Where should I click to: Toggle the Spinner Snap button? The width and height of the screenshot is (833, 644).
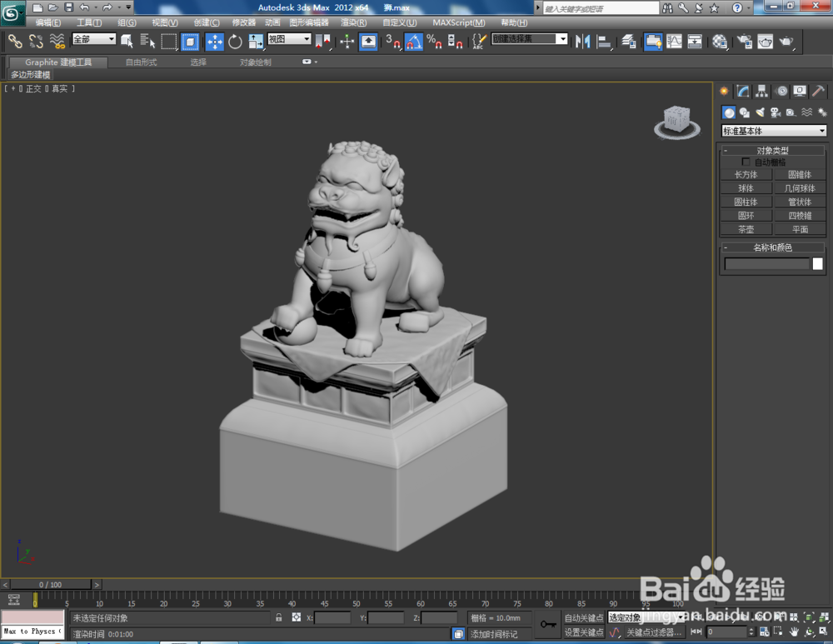coord(455,41)
